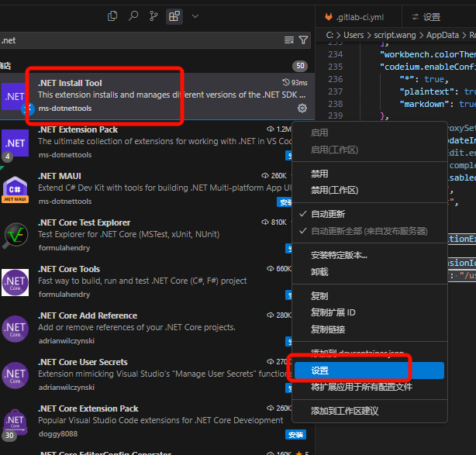Screen dimensions: 476x455
Task: Choose 复制链接 menu entry
Action: tap(370, 329)
